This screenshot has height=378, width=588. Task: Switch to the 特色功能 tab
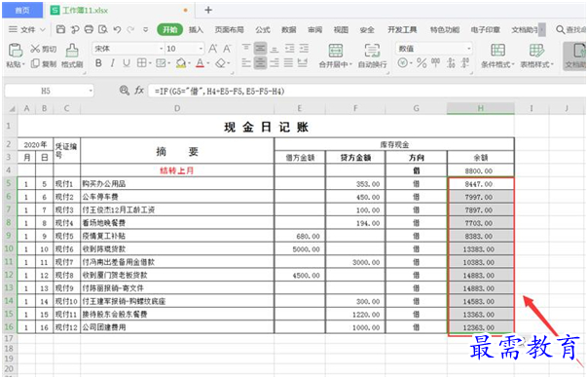(444, 29)
